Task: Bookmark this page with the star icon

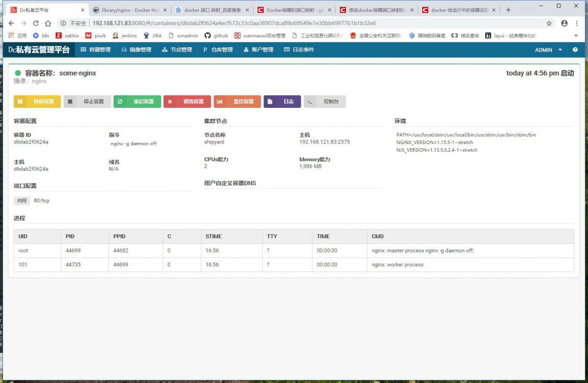Action: pyautogui.click(x=549, y=23)
